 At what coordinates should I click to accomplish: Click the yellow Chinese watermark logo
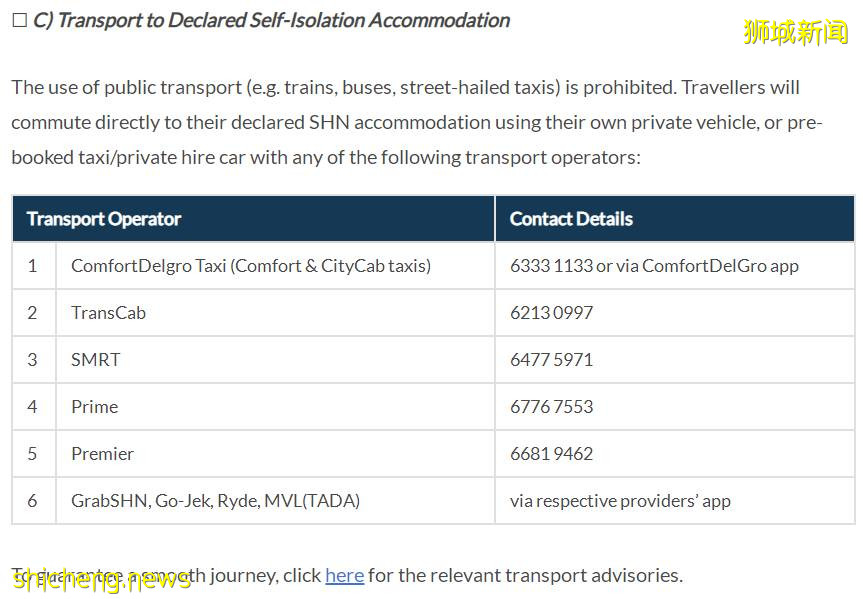[795, 32]
